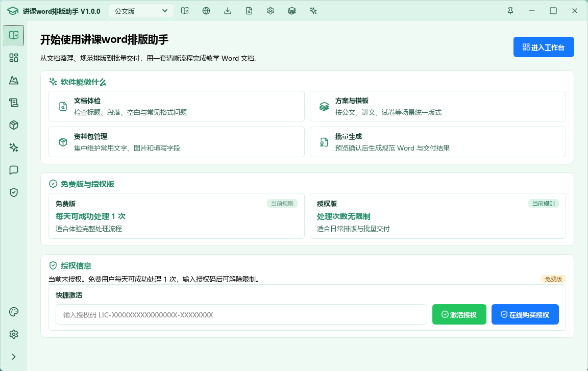Click the document inspect icon in title bar
The width and height of the screenshot is (588, 371).
[x=249, y=11]
